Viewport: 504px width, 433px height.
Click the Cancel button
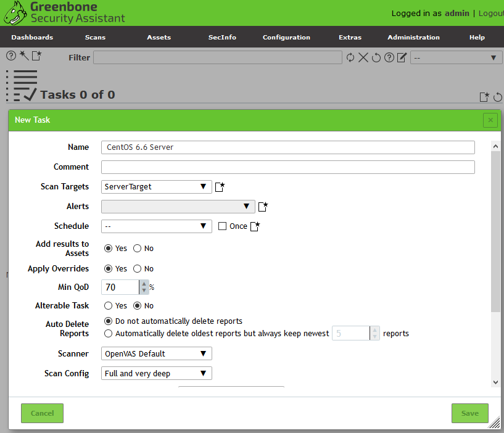coord(42,413)
